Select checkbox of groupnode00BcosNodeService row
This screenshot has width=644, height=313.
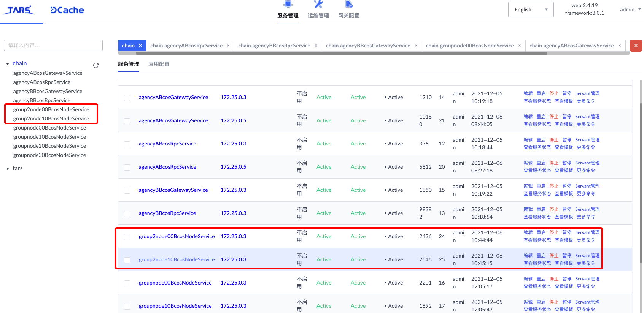[127, 283]
